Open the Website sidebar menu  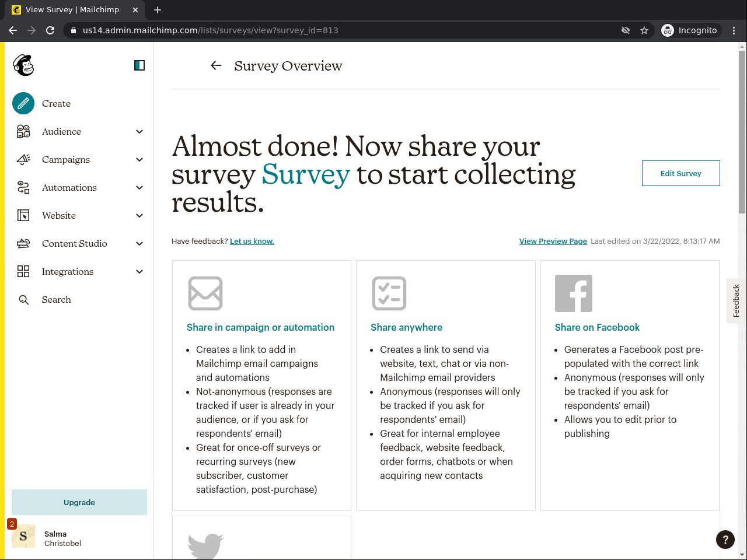(x=59, y=216)
